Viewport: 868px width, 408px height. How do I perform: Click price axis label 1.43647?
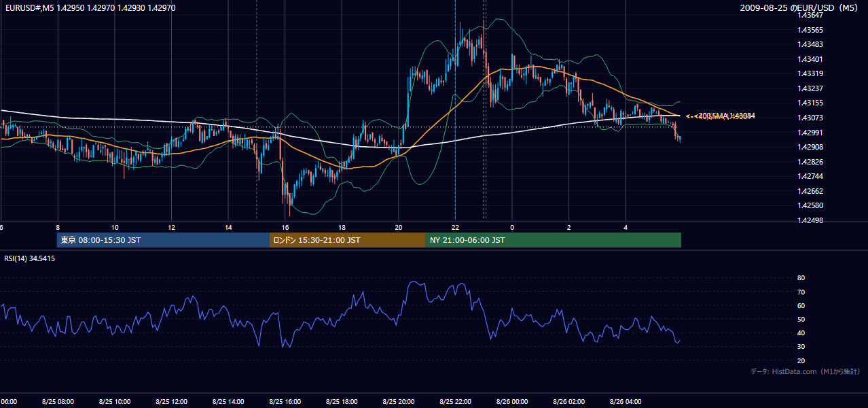point(810,15)
